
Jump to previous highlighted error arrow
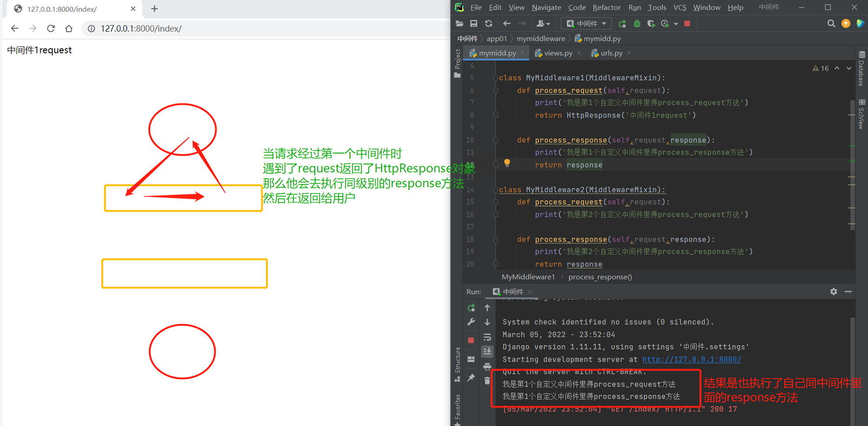(837, 68)
